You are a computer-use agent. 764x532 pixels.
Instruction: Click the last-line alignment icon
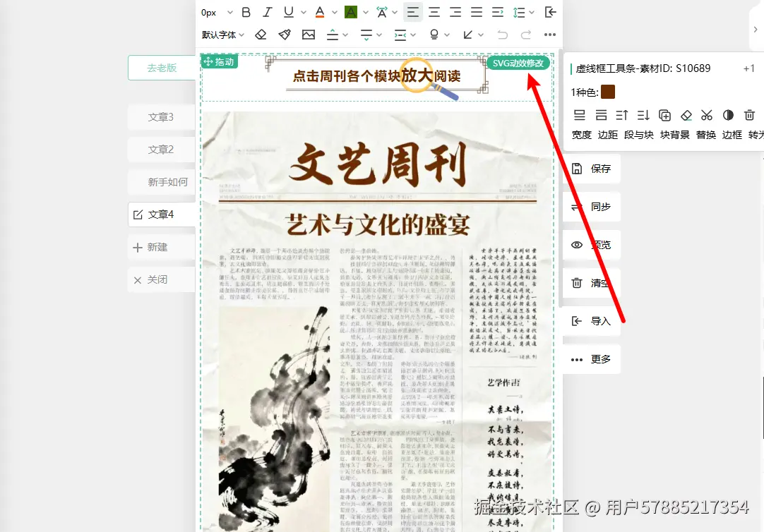[498, 12]
